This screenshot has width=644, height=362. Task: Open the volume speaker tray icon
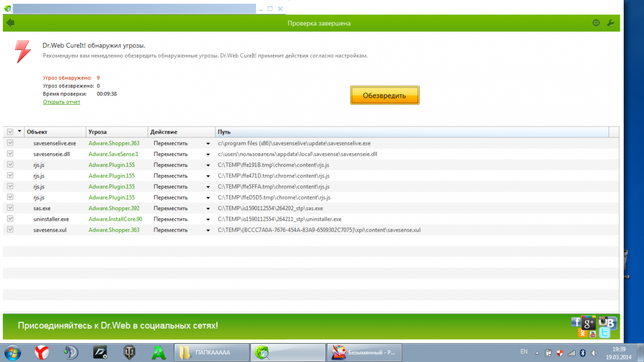594,353
